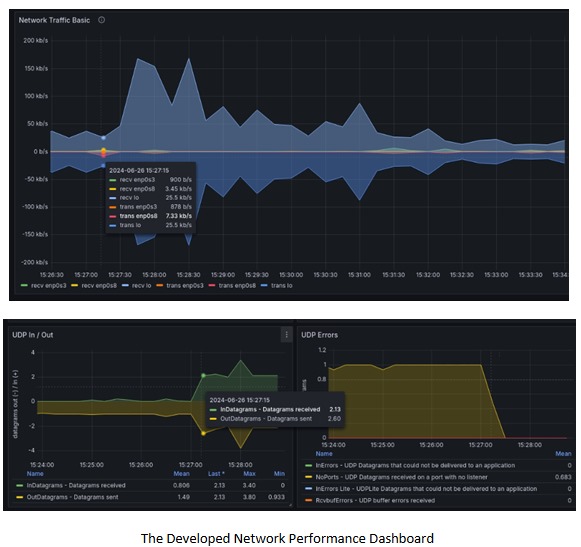Viewport: 581px width, 547px height.
Task: Open the Network Traffic Basic panel title
Action: (54, 20)
